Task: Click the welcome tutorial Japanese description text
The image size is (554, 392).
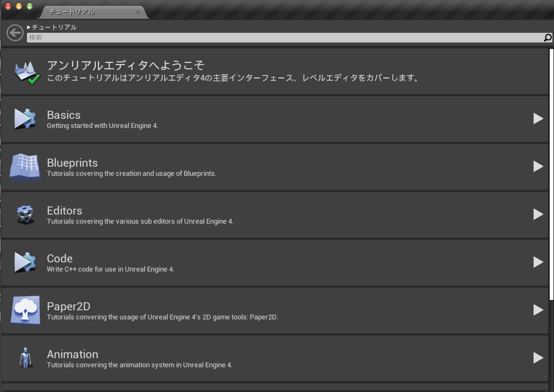Action: tap(233, 78)
